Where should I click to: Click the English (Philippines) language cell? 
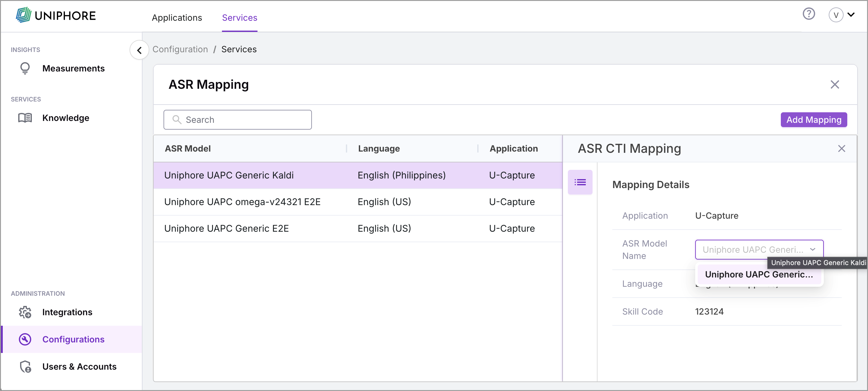coord(402,175)
